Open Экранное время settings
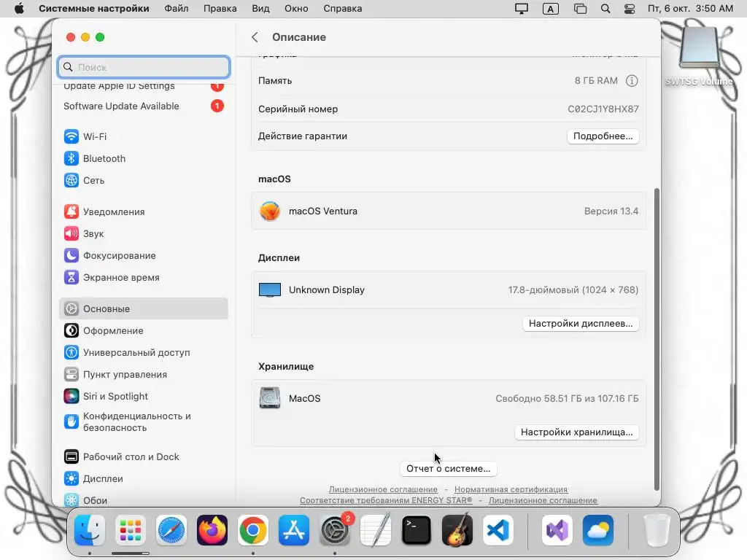Screen dimensions: 747x560 tap(144, 278)
